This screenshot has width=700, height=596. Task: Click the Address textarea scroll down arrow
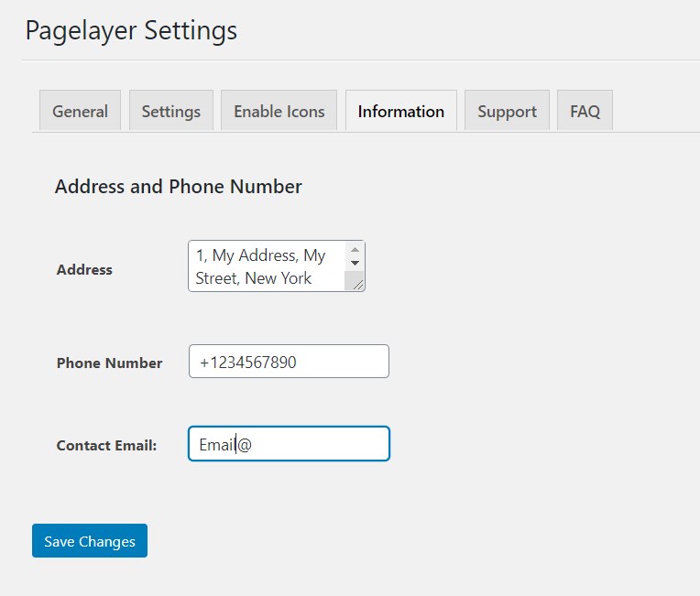(x=355, y=264)
